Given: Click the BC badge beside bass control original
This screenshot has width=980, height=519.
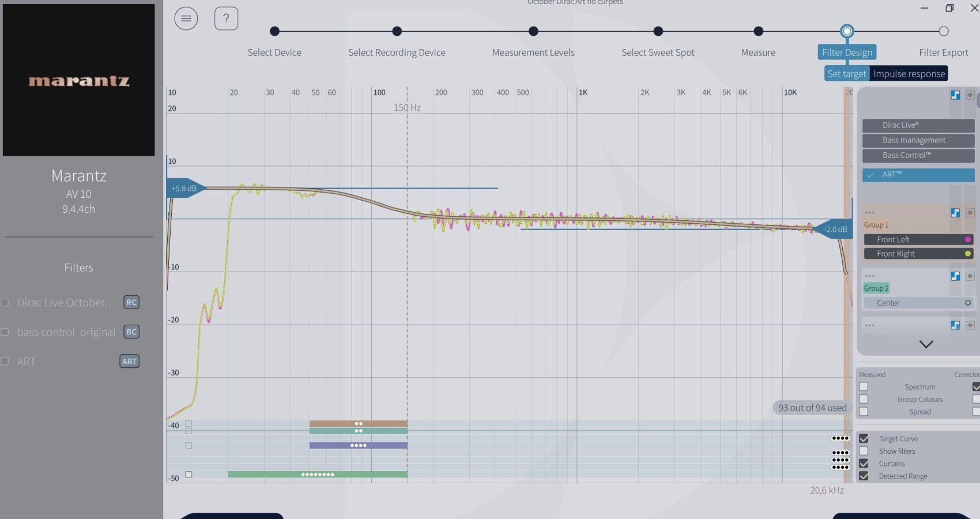Looking at the screenshot, I should 131,332.
